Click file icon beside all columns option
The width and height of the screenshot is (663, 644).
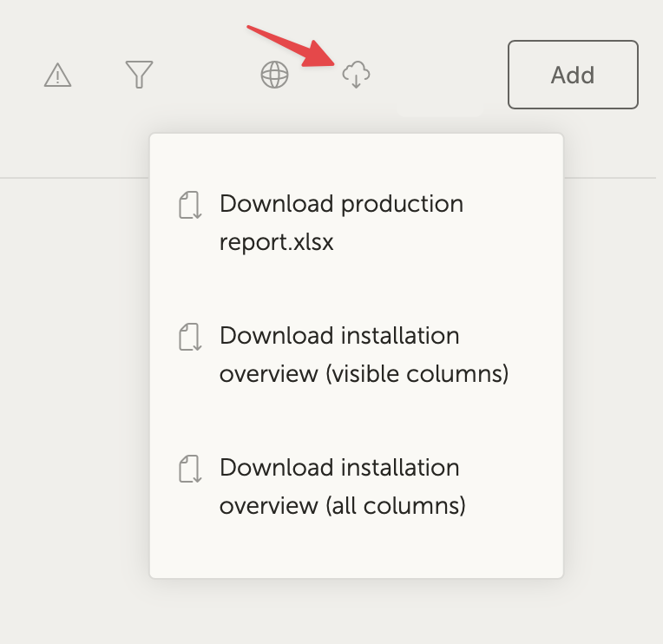189,470
